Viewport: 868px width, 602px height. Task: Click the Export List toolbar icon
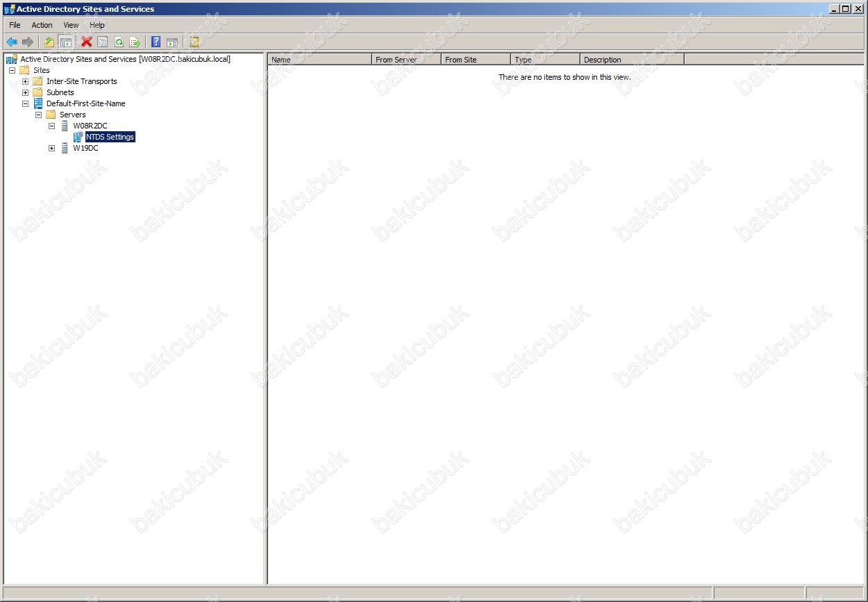[x=135, y=42]
